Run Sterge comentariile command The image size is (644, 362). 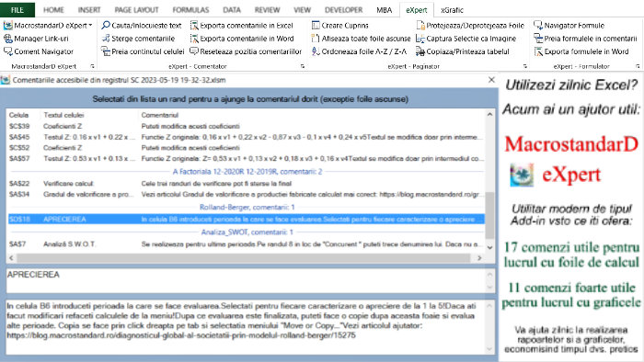(138, 39)
